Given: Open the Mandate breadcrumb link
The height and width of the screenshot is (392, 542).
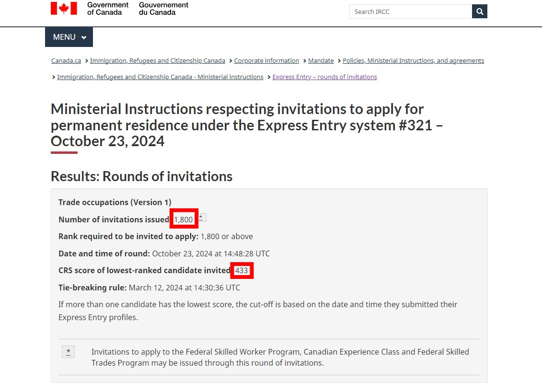Looking at the screenshot, I should tap(321, 60).
